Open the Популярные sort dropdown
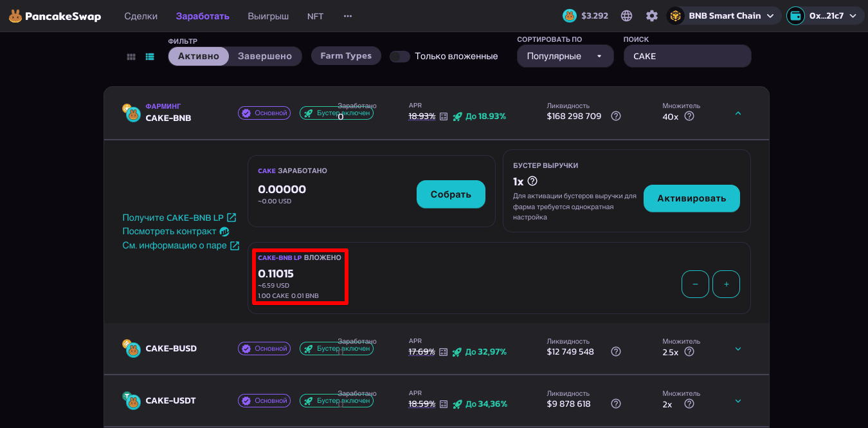Viewport: 868px width, 428px height. click(565, 57)
